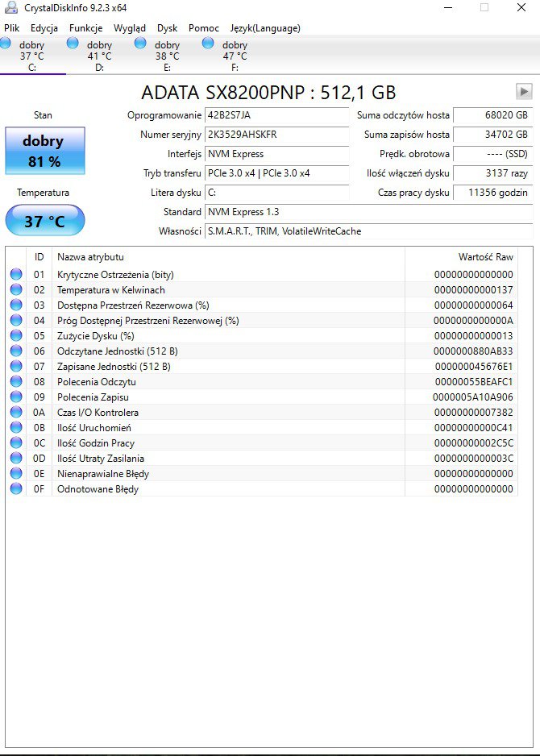Click raw value 00000000000137
Screen dimensions: 540x756
(x=474, y=290)
